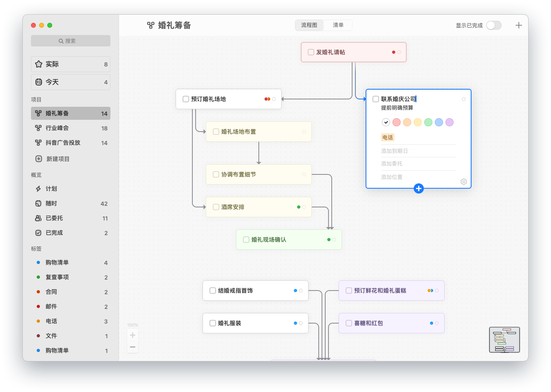Click the red tag dot on 发婚礼请帖

pyautogui.click(x=394, y=52)
